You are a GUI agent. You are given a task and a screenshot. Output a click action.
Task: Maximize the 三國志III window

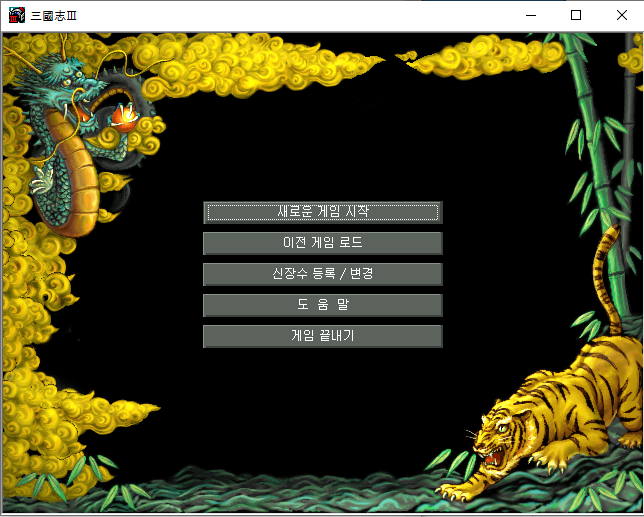[576, 16]
